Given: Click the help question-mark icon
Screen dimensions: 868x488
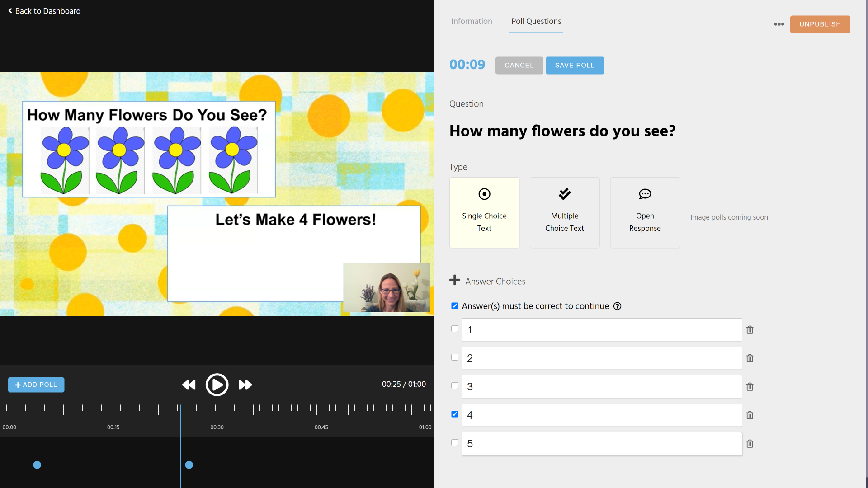Looking at the screenshot, I should tap(617, 306).
